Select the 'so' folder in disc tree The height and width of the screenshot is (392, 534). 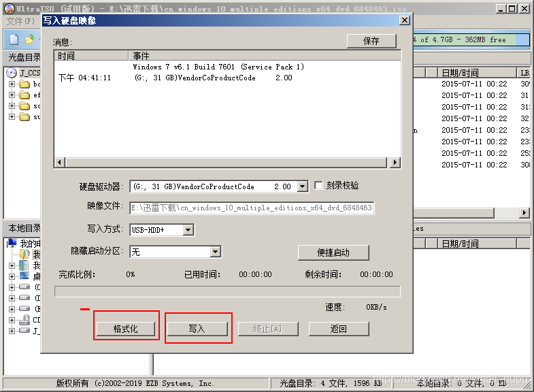point(24,105)
